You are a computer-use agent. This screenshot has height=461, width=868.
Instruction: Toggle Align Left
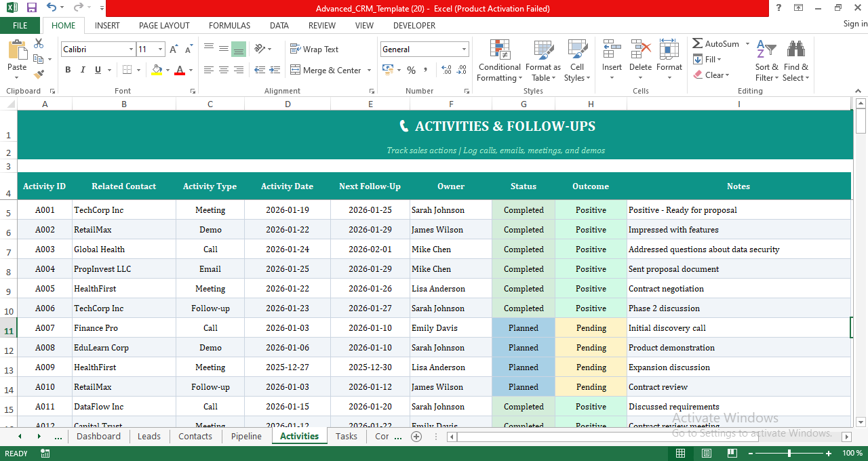click(x=209, y=70)
